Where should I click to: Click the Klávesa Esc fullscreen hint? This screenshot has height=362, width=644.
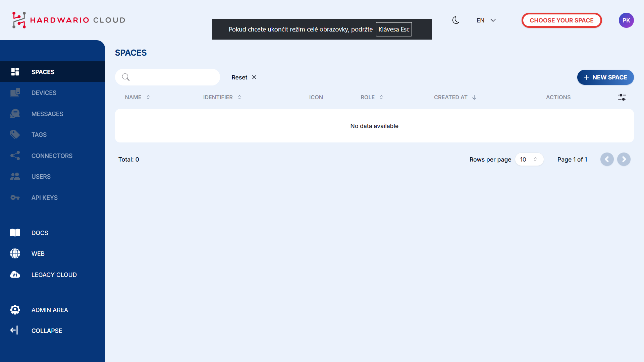(x=394, y=29)
